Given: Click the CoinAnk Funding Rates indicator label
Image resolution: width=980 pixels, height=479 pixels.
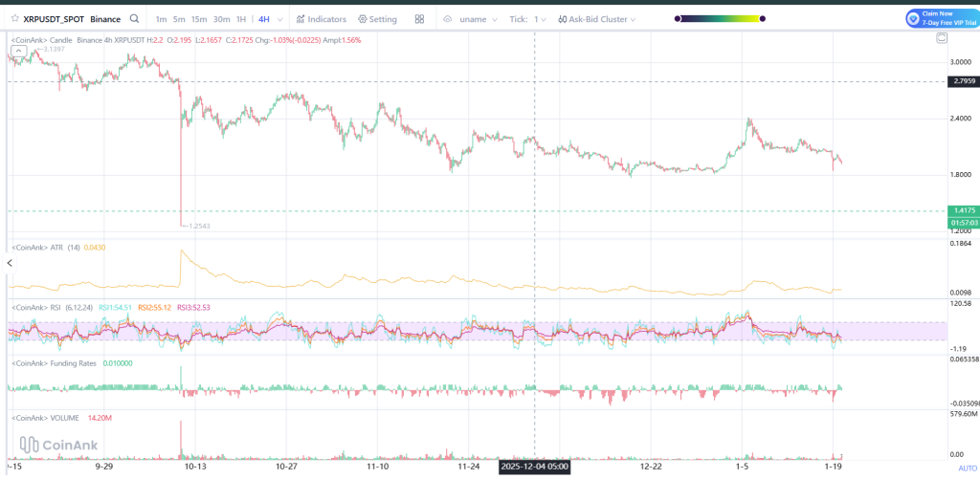Looking at the screenshot, I should click(x=54, y=363).
